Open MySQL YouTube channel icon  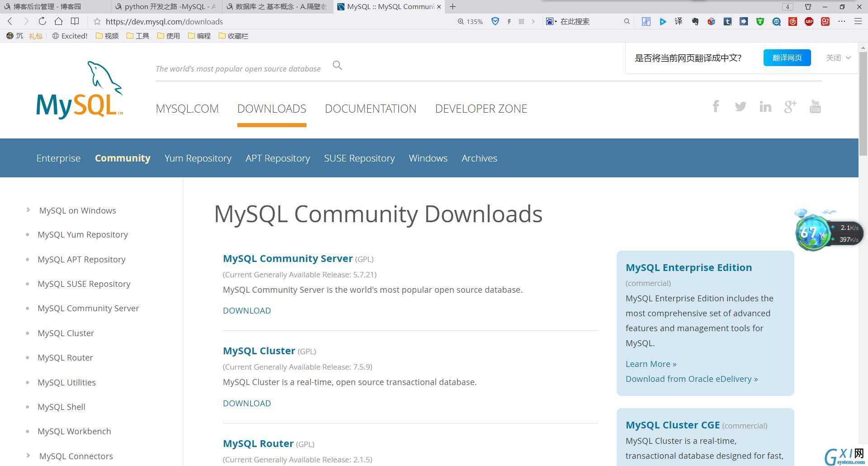tap(815, 106)
